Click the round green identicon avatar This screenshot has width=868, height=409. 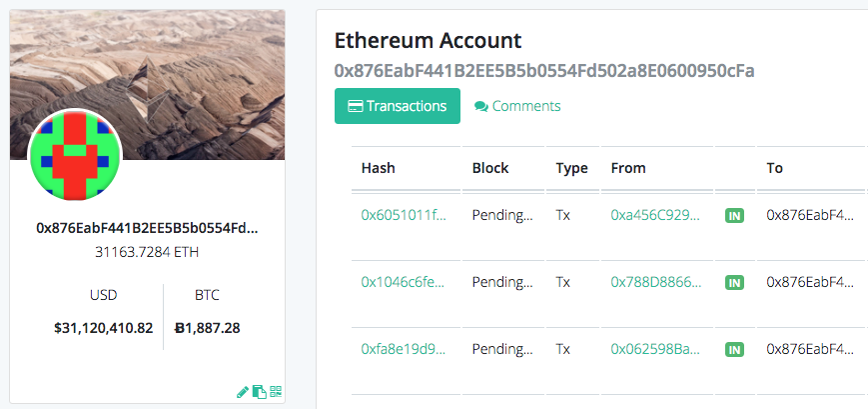pyautogui.click(x=75, y=155)
